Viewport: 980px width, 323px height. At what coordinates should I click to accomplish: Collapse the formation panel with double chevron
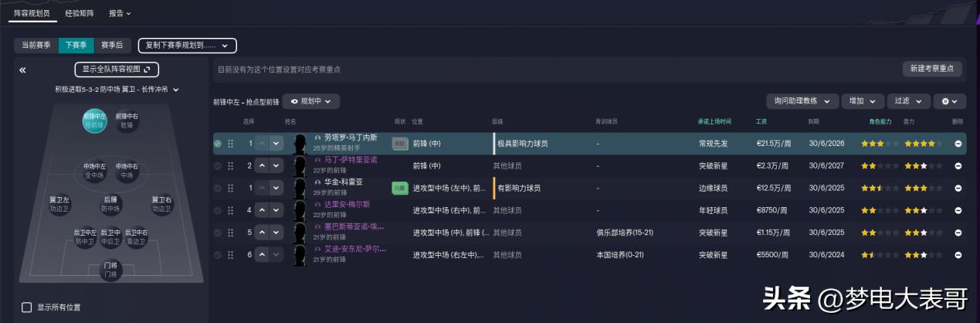coord(22,70)
